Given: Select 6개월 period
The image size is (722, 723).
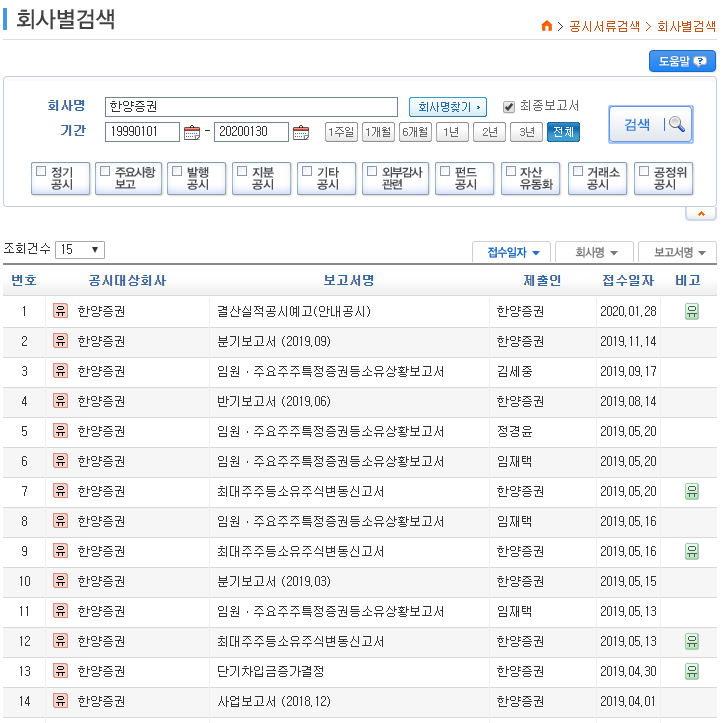Looking at the screenshot, I should click(x=415, y=132).
